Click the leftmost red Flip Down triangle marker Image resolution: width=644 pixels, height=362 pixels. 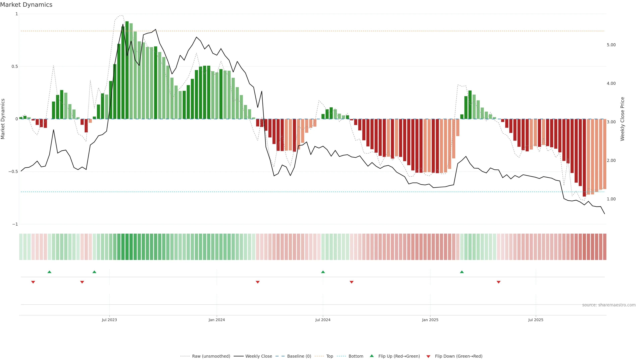click(33, 282)
